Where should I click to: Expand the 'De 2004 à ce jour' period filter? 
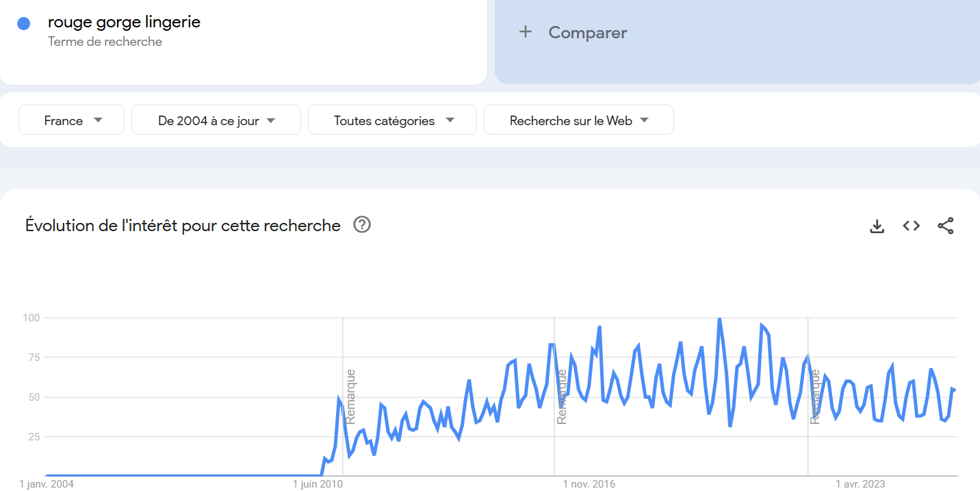tap(216, 120)
